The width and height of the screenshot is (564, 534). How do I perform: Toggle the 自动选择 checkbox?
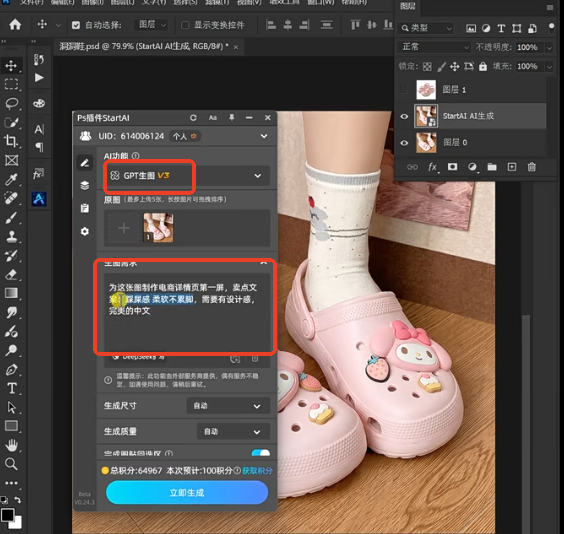point(76,25)
